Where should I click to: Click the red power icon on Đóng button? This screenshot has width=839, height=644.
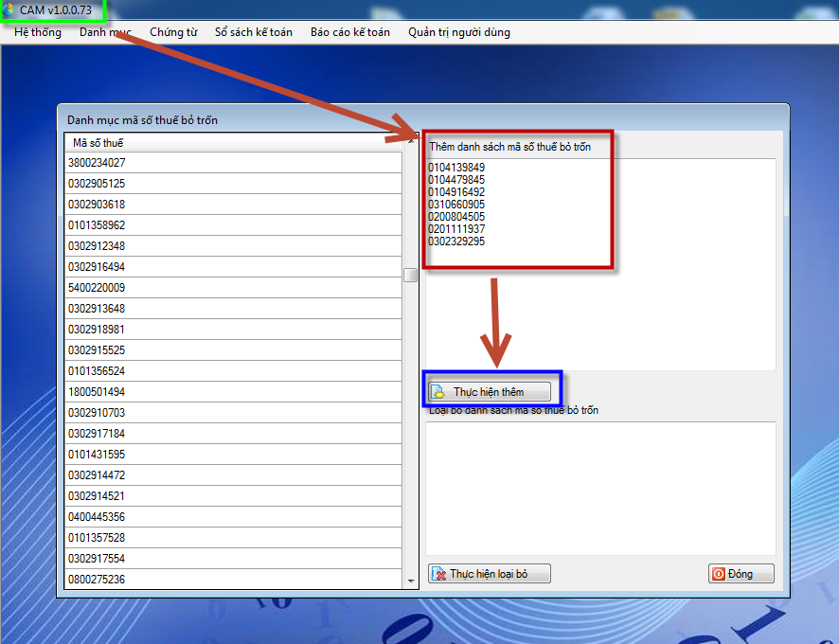[x=720, y=574]
